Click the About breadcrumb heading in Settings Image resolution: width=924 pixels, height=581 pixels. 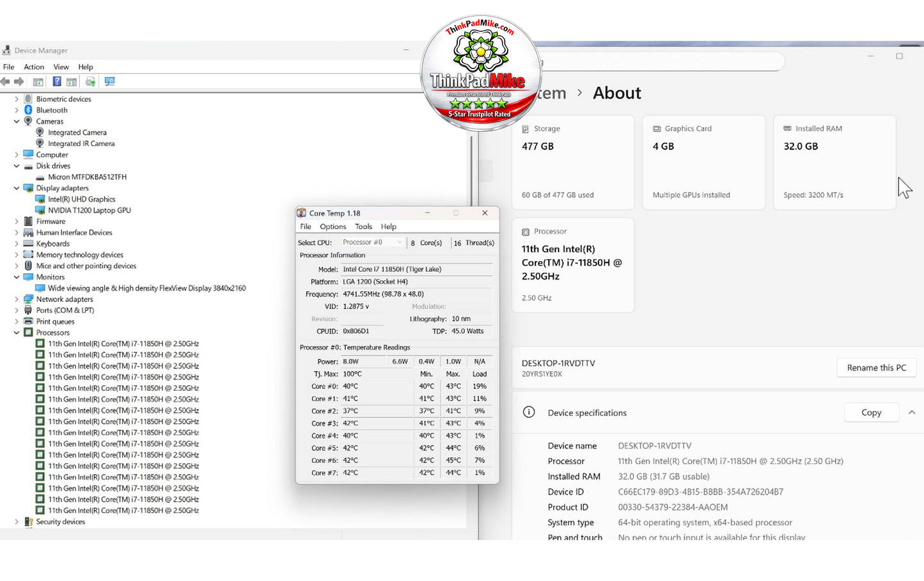coord(616,93)
